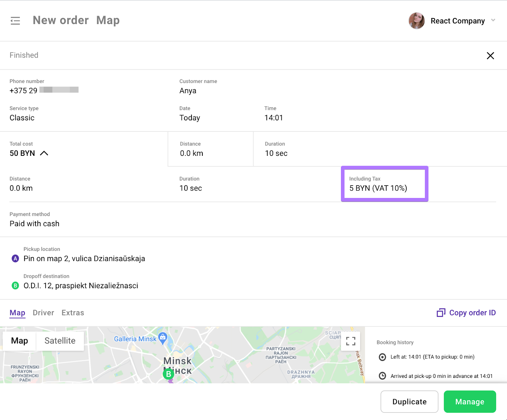The width and height of the screenshot is (507, 420).
Task: Open the Extras tab
Action: (73, 313)
